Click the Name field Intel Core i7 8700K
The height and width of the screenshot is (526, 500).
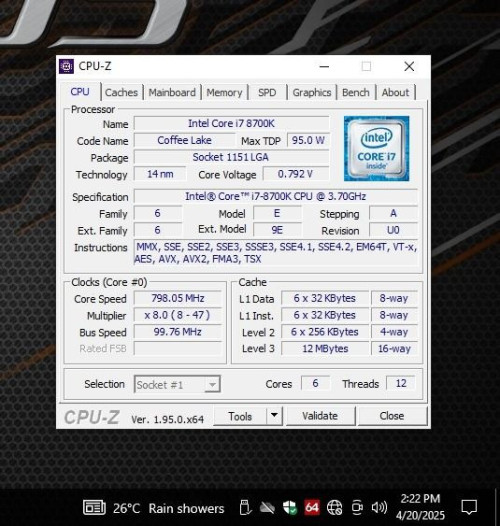coord(232,123)
